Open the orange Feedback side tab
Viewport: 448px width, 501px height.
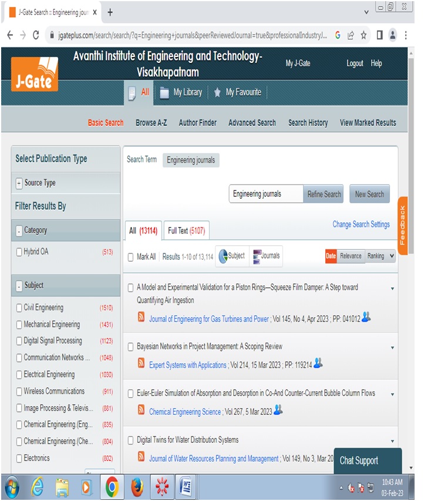[403, 226]
